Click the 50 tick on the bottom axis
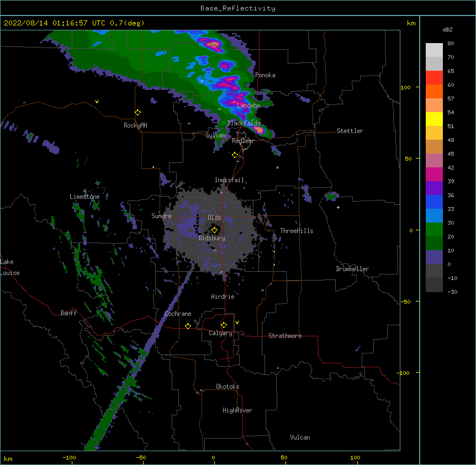The width and height of the screenshot is (476, 465). [284, 457]
